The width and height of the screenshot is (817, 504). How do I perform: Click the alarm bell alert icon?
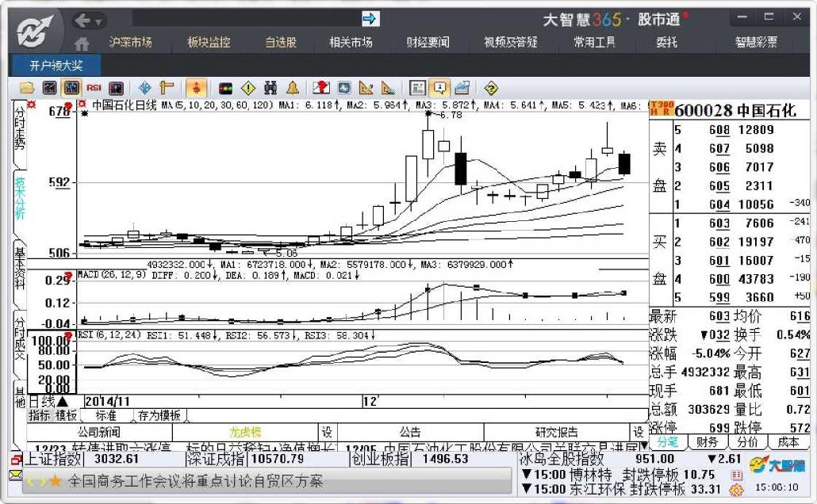coord(293,88)
